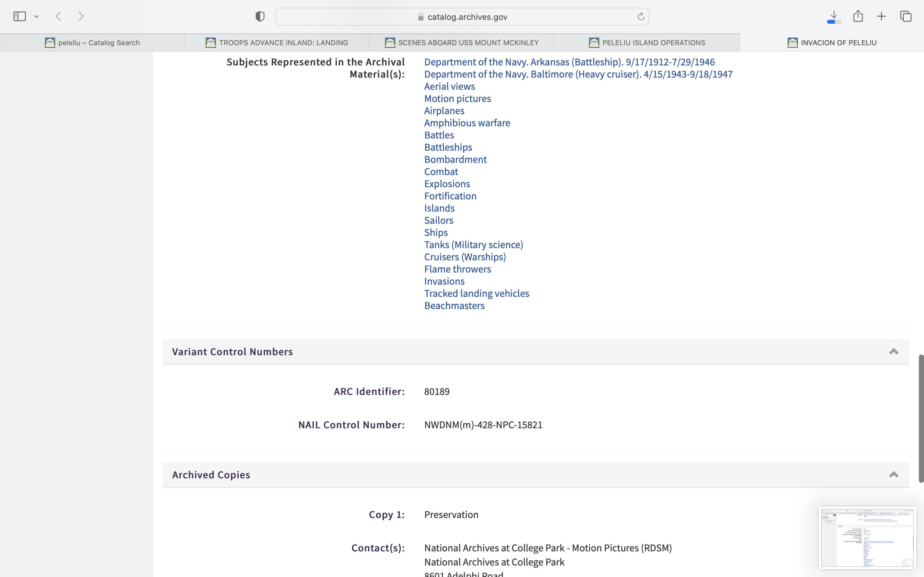The image size is (924, 577).
Task: Open a new tab with the plus icon
Action: click(881, 16)
